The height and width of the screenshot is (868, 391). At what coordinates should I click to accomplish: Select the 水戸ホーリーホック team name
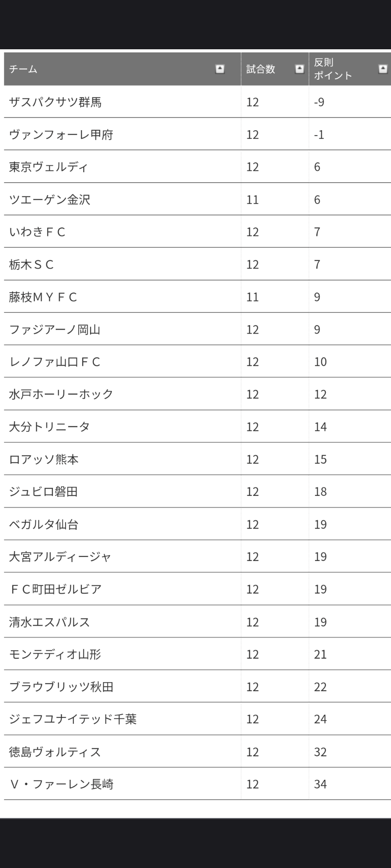tap(61, 394)
